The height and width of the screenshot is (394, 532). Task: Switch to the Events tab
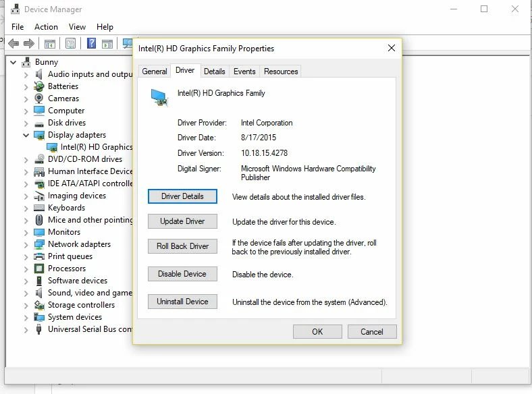(x=244, y=72)
